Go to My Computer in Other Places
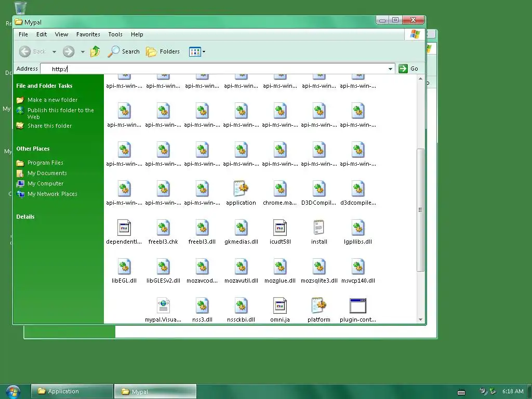Screen dimensions: 532x399 click(x=46, y=183)
